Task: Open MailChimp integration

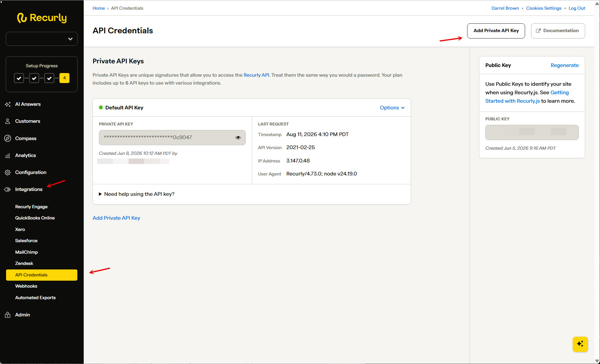Action: point(26,252)
